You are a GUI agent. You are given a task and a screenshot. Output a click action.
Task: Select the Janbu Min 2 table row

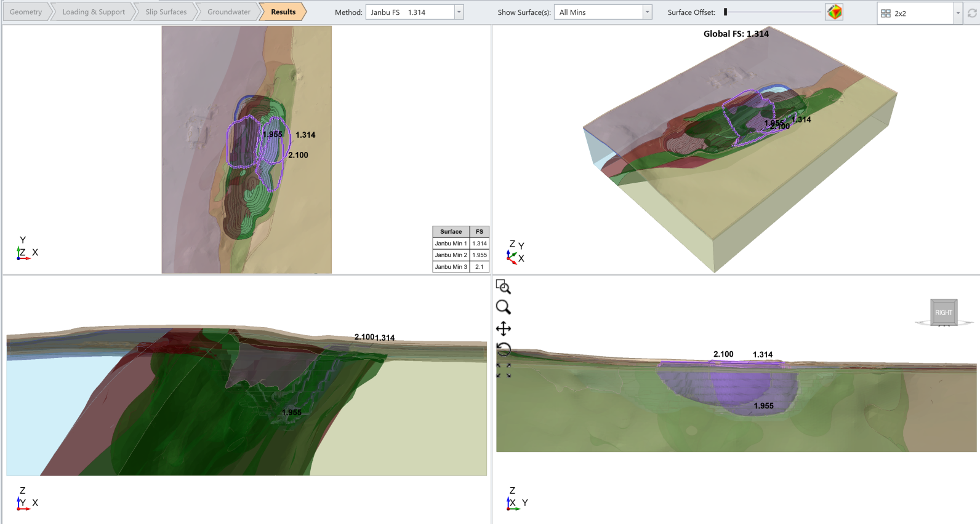pyautogui.click(x=461, y=255)
